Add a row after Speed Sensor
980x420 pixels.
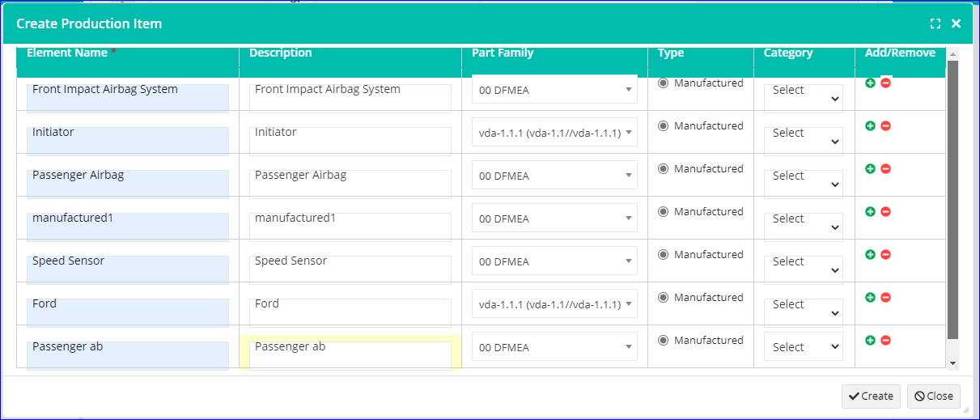coord(871,255)
